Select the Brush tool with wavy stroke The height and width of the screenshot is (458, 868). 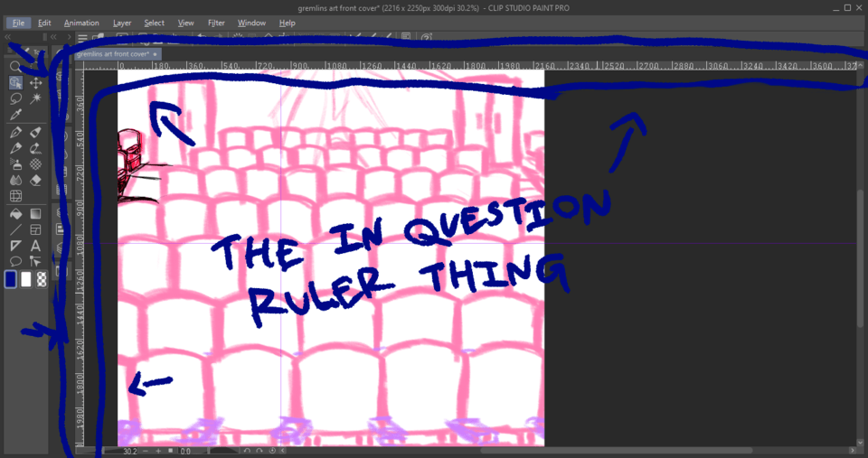click(x=36, y=148)
